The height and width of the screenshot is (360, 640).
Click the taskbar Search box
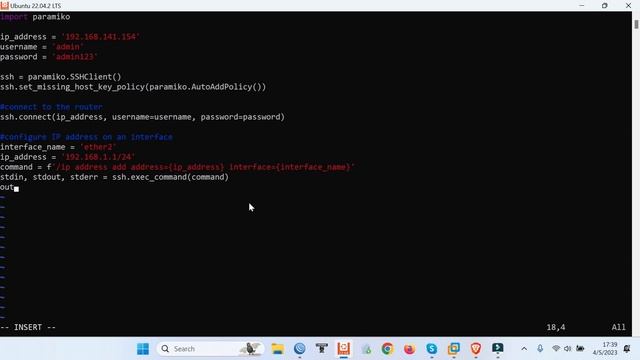(x=210, y=349)
